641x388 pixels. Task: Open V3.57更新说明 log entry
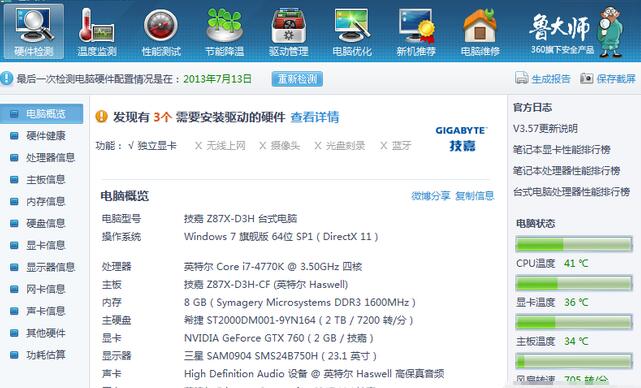[x=545, y=129]
